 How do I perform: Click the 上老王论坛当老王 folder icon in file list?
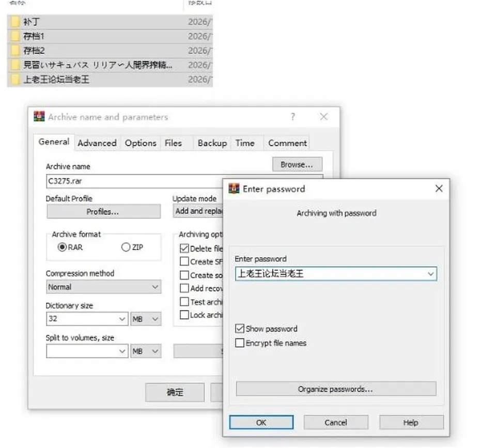click(x=15, y=79)
